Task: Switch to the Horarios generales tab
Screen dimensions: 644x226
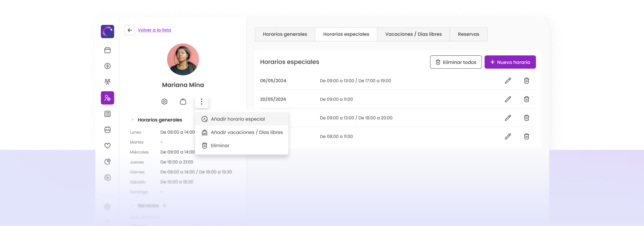Action: click(x=285, y=34)
